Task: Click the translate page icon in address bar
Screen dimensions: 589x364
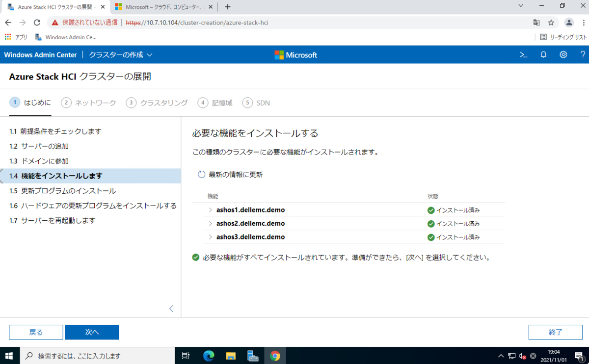Action: pyautogui.click(x=536, y=23)
